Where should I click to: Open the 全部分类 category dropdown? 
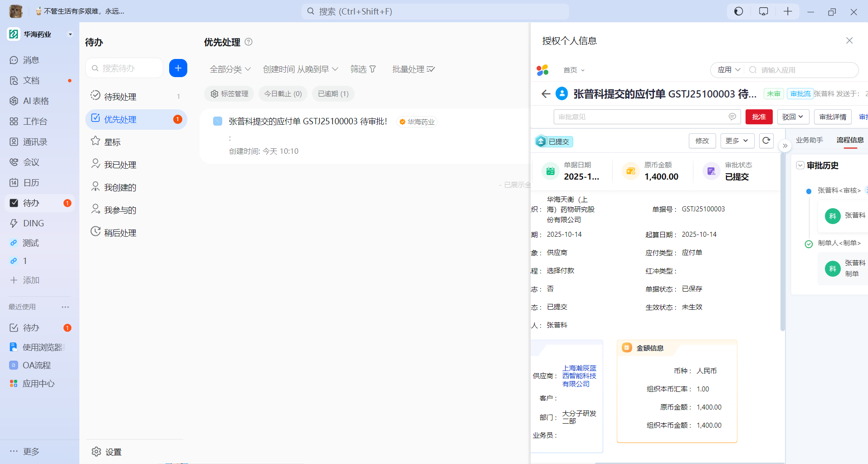coord(230,69)
